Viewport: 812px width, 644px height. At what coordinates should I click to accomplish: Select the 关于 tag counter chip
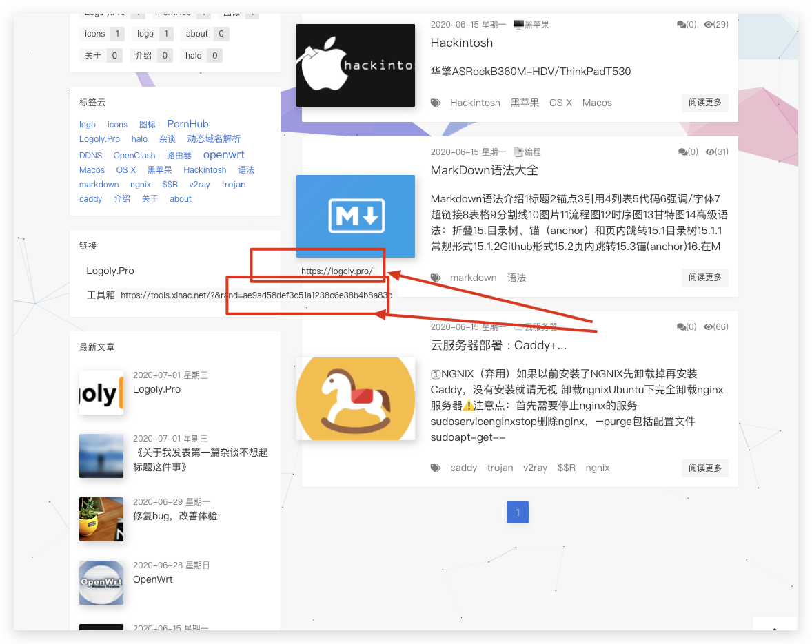pos(101,55)
